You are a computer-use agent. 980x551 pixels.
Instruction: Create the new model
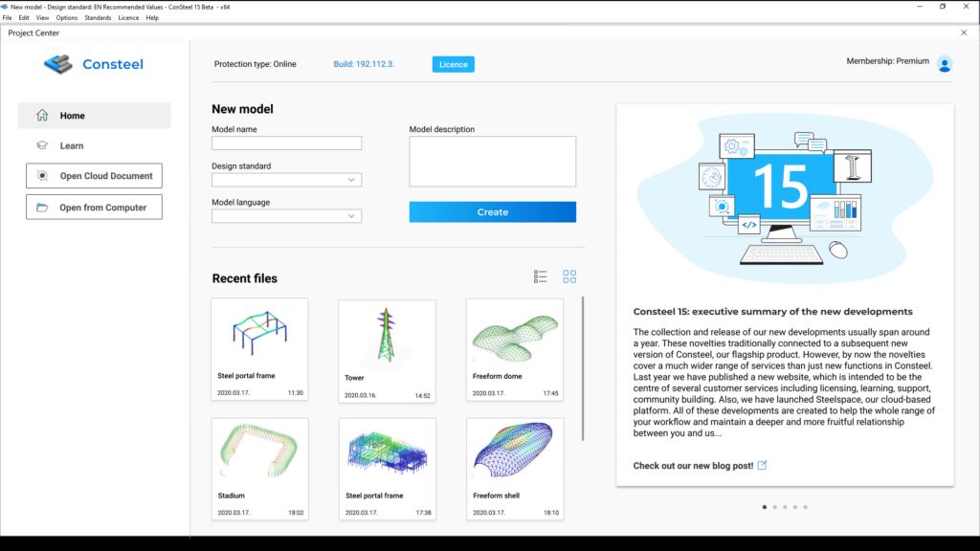point(493,211)
